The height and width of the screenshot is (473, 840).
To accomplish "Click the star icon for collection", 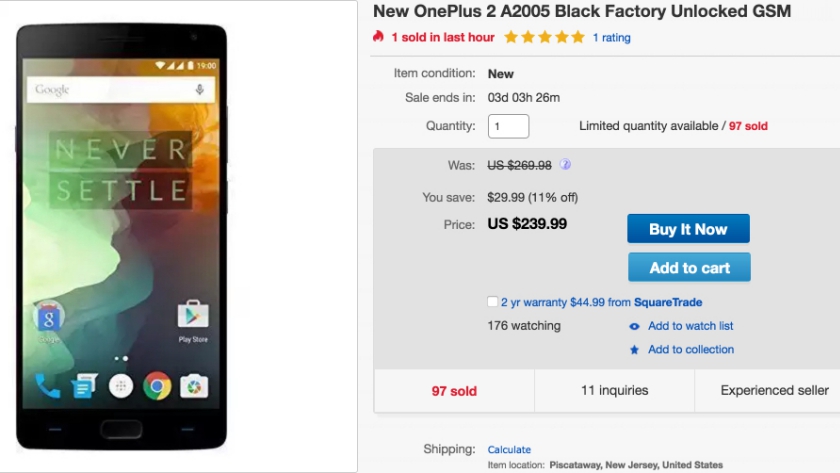I will point(634,350).
